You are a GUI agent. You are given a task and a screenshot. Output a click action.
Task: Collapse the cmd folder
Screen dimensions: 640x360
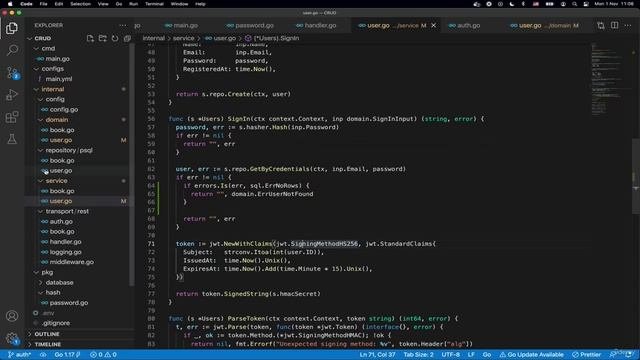point(36,48)
